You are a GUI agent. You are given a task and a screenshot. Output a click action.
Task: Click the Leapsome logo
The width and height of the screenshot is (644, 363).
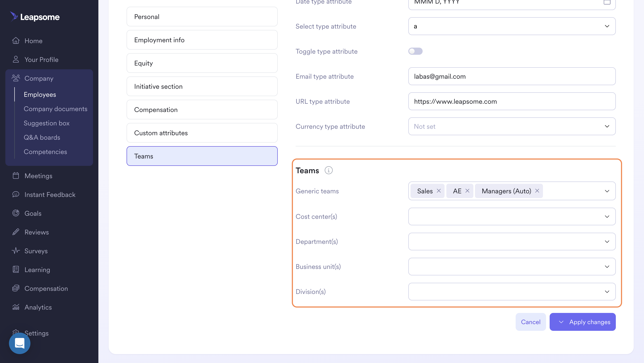35,17
